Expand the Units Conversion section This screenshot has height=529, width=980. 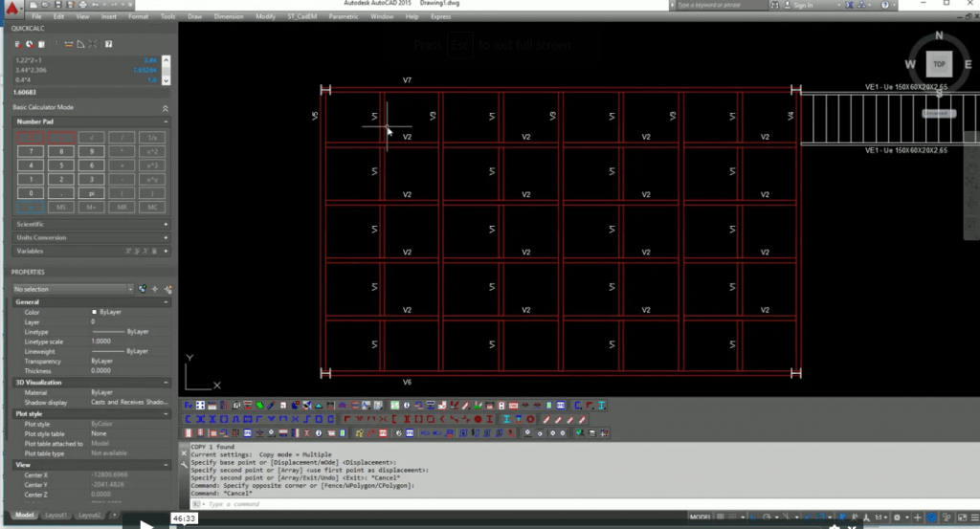tap(166, 237)
